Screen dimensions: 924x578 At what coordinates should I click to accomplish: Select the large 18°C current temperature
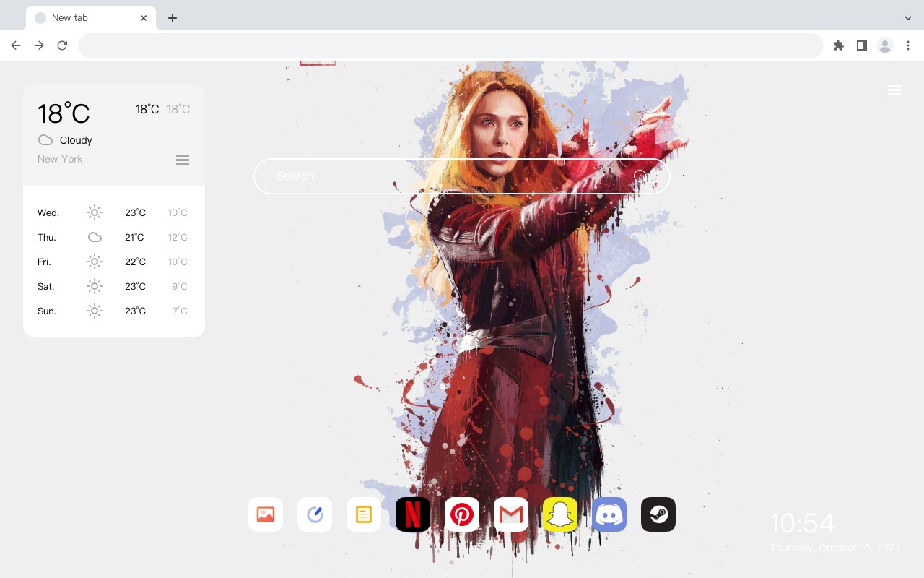pyautogui.click(x=64, y=113)
